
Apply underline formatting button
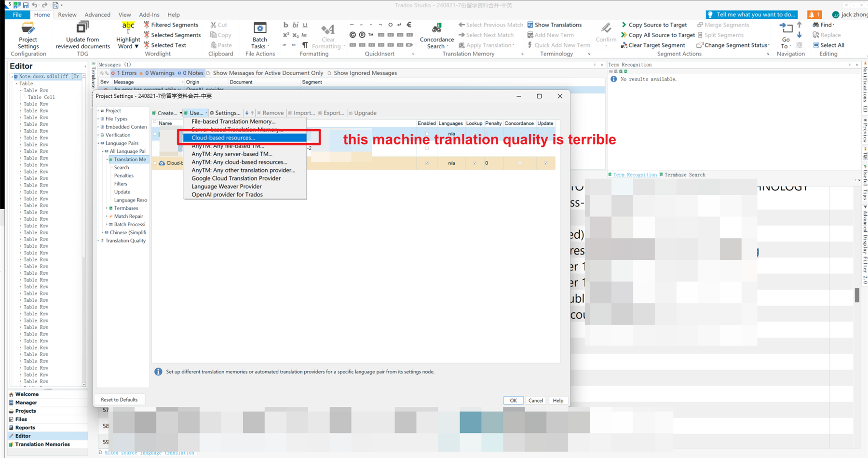(x=305, y=25)
